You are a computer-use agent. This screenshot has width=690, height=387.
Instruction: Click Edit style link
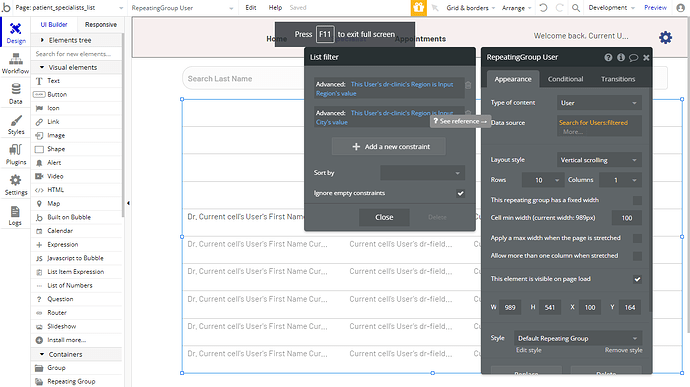529,350
